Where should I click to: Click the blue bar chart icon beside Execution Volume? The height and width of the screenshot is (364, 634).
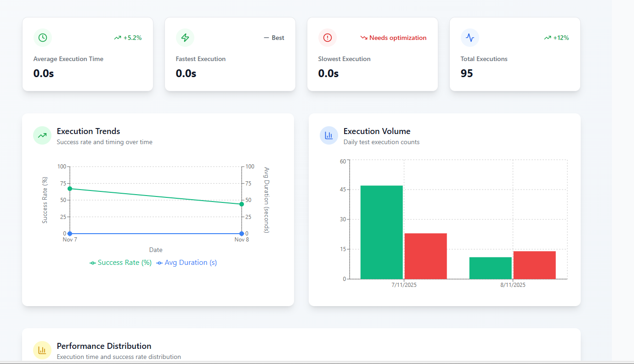tap(329, 135)
